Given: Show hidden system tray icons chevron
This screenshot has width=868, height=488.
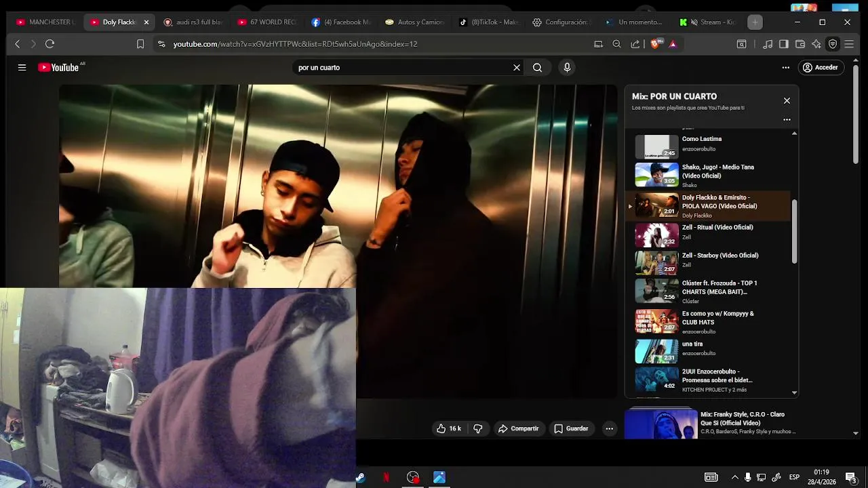Looking at the screenshot, I should (734, 478).
